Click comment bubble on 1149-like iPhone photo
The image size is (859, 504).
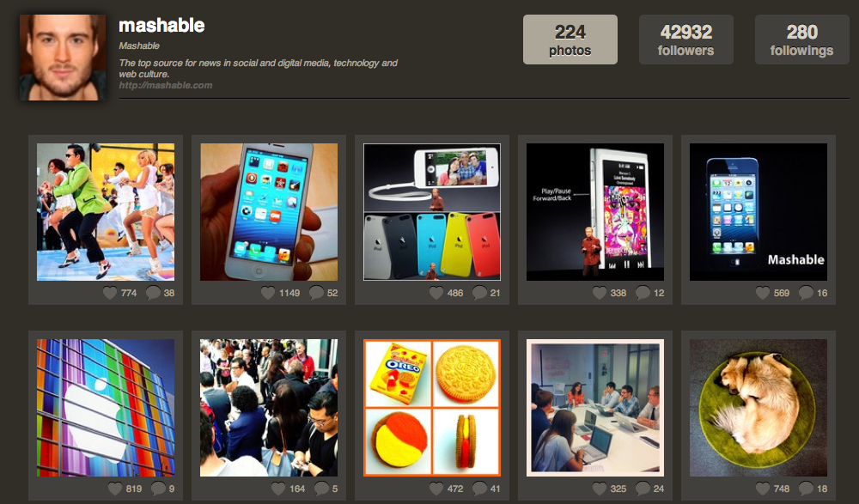(x=317, y=293)
